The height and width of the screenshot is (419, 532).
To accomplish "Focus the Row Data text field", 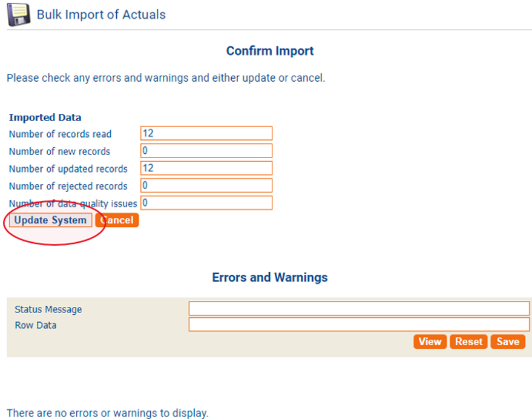I will 358,325.
